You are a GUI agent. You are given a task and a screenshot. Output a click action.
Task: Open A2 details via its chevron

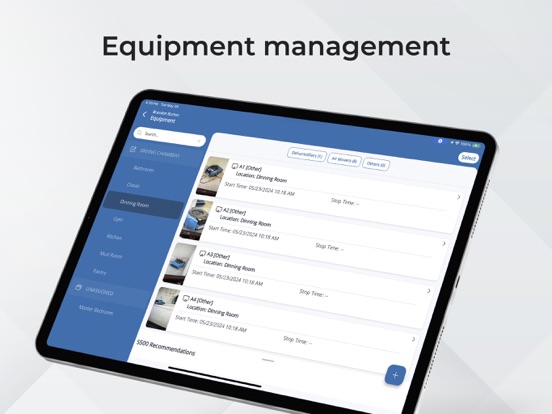pos(444,244)
